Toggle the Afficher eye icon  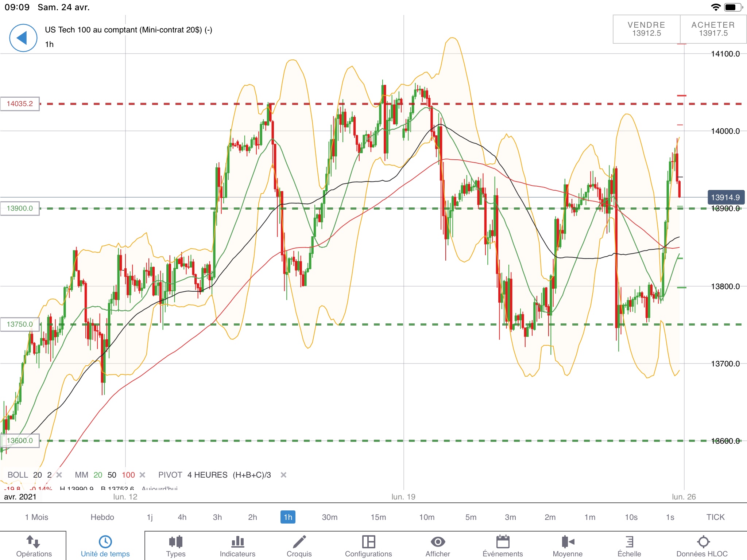coord(438,546)
